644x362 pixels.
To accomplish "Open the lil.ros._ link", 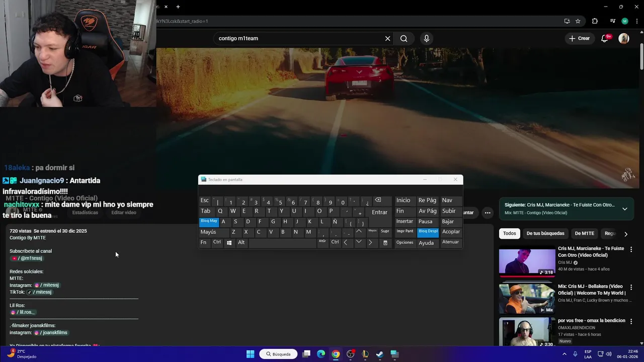I will [23, 312].
